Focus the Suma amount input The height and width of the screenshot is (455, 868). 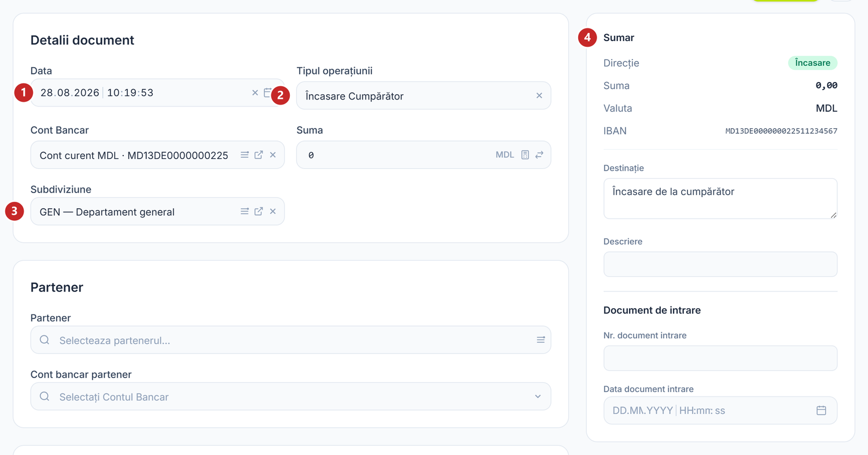tap(424, 155)
